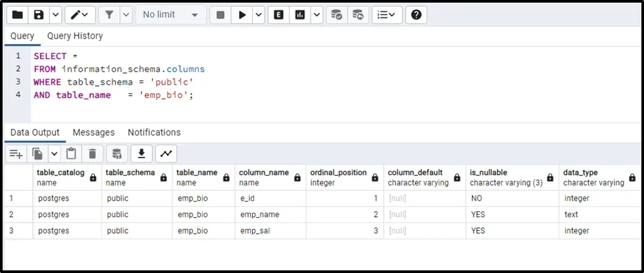Image resolution: width=644 pixels, height=273 pixels.
Task: Download results with the download icon
Action: pos(141,154)
